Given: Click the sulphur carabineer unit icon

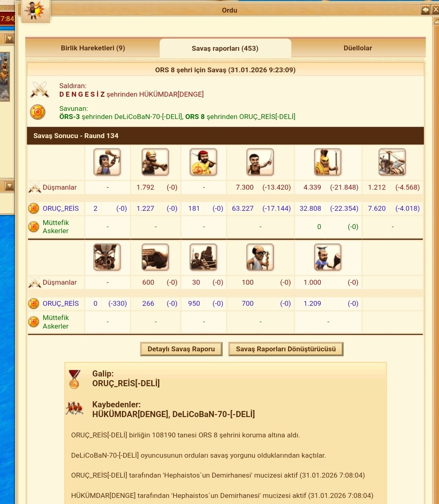Looking at the screenshot, I should tap(155, 162).
